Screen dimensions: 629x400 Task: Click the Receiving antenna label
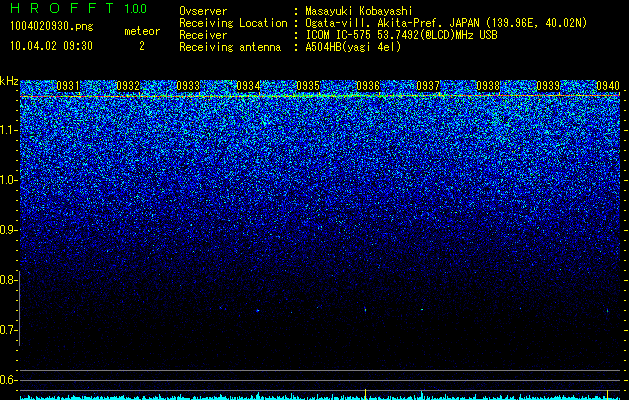pos(230,47)
